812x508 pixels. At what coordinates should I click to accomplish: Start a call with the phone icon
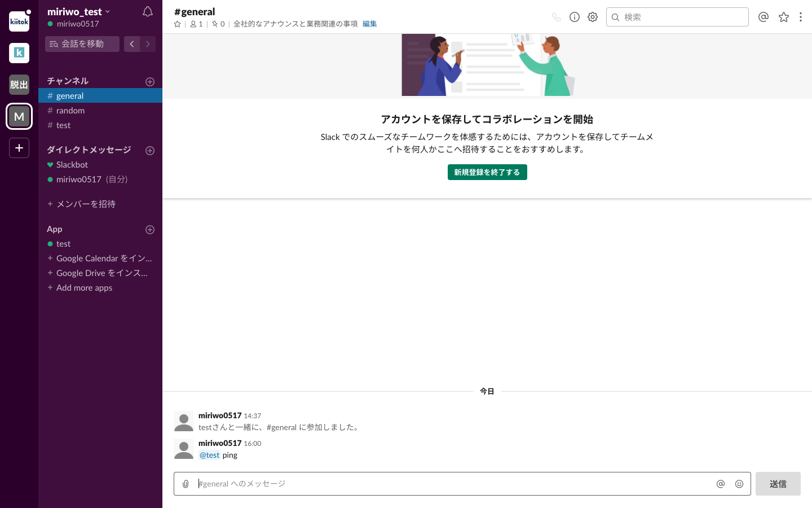[x=557, y=17]
